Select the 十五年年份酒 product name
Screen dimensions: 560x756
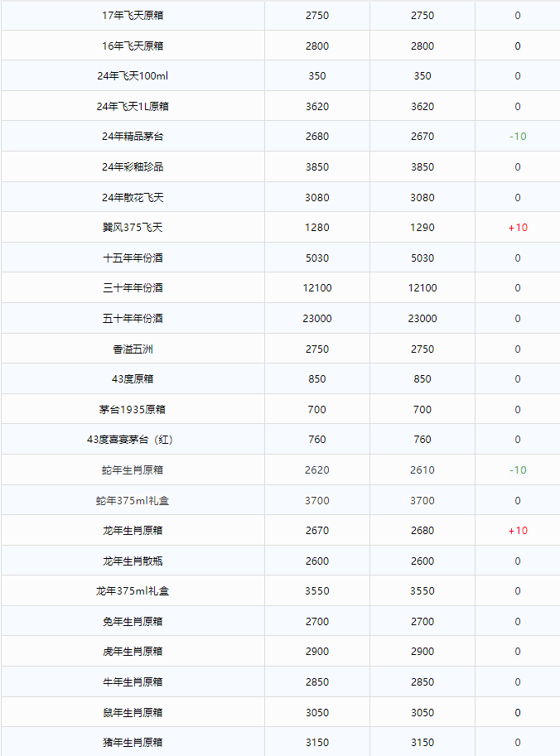[133, 258]
